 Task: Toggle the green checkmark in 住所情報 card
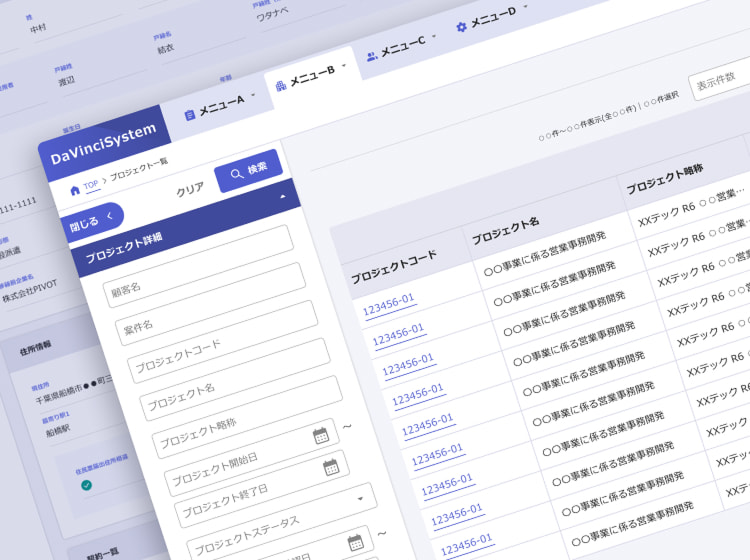click(87, 485)
